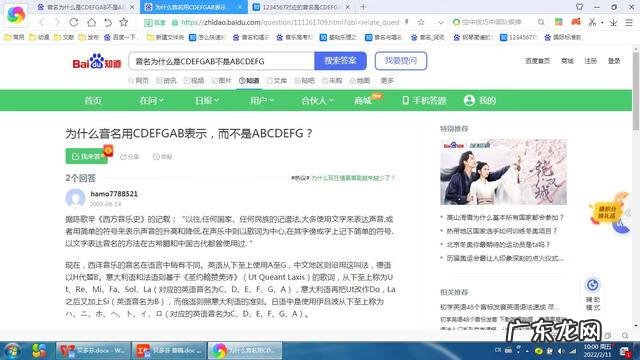Go to browser home page icon
Image resolution: width=640 pixels, height=360 pixels.
[91, 22]
